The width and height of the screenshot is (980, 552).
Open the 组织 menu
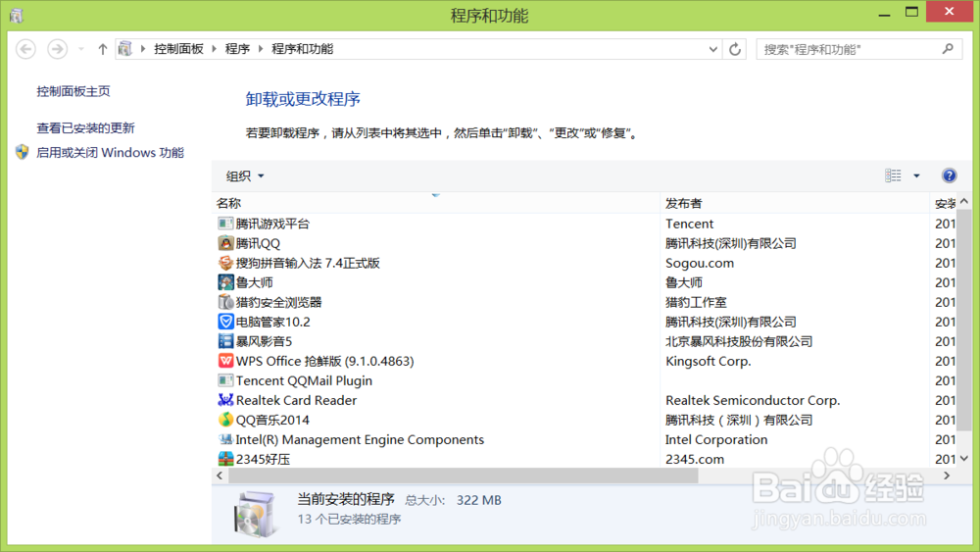point(245,176)
